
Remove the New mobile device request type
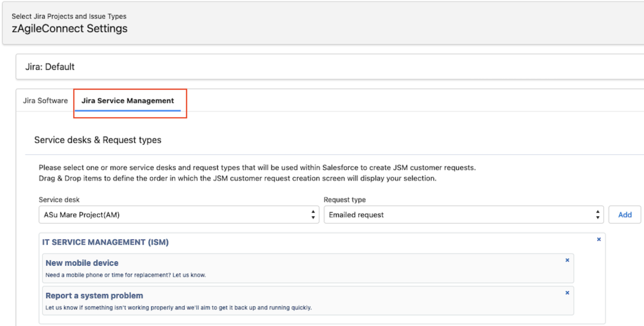(x=567, y=260)
